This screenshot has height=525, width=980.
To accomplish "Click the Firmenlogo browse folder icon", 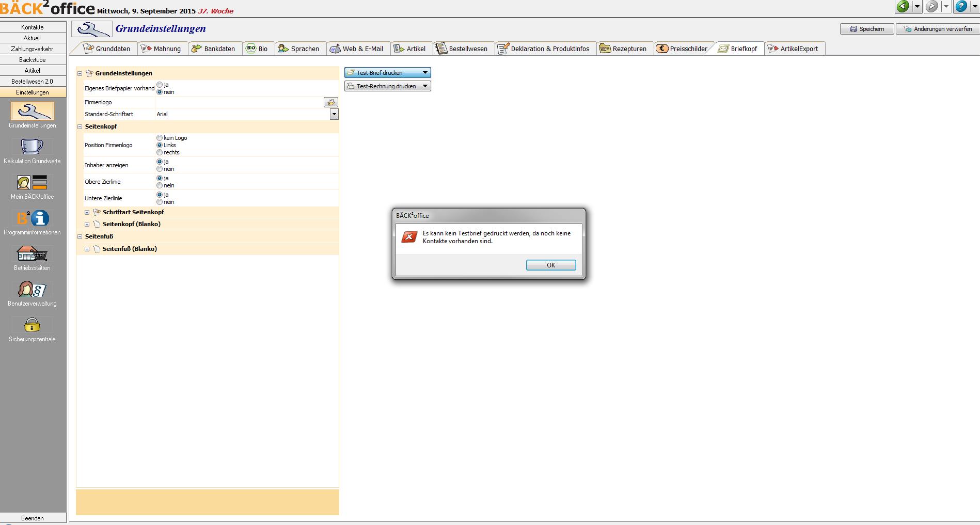I will tap(330, 102).
